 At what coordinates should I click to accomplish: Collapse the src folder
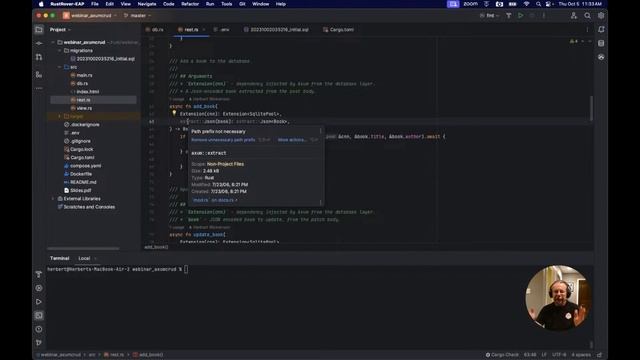coord(60,67)
